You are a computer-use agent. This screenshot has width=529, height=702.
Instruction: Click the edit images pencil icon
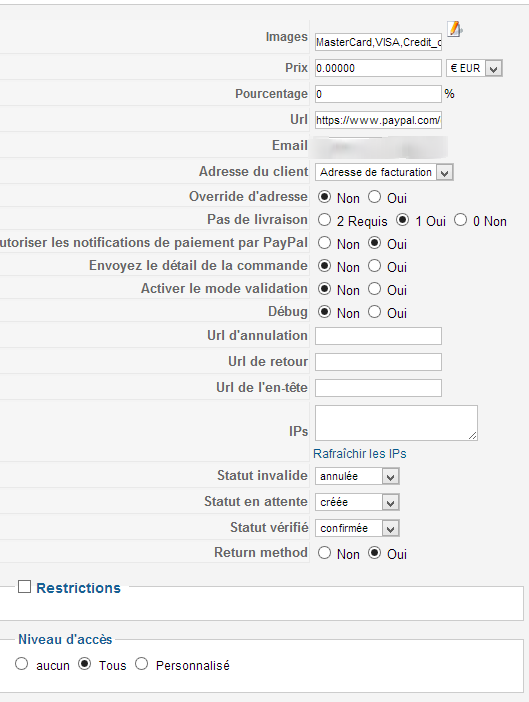455,29
